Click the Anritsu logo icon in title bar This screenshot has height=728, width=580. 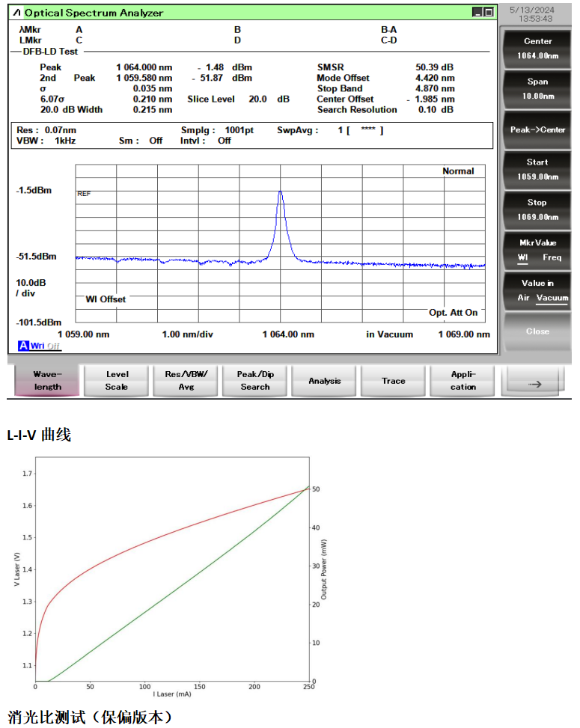[17, 13]
